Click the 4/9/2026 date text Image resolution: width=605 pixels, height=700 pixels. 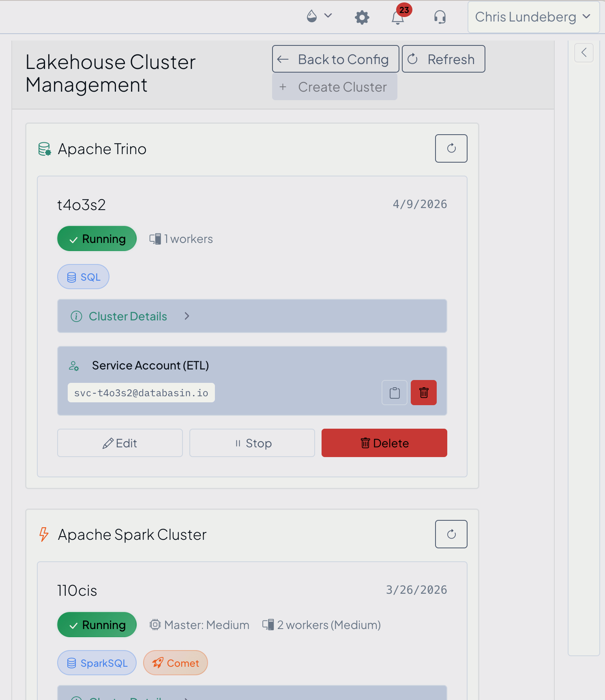420,204
